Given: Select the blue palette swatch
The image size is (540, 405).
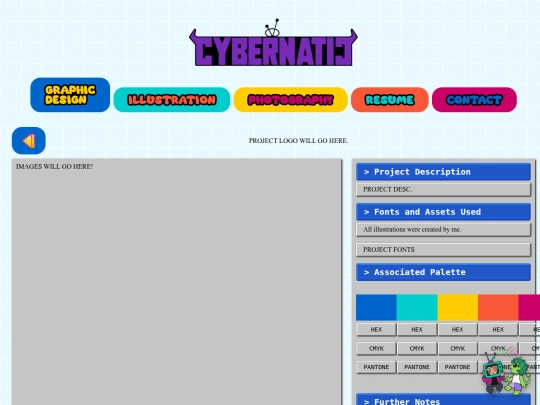Looking at the screenshot, I should [376, 307].
